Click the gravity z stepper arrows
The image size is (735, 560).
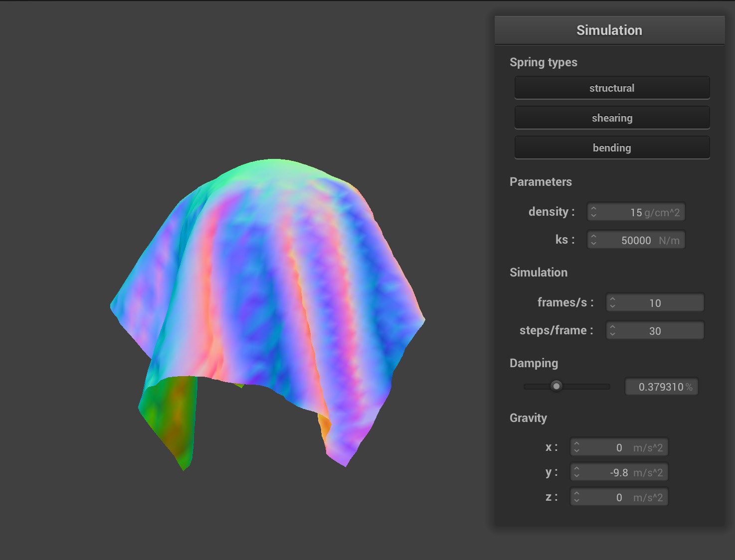point(576,497)
